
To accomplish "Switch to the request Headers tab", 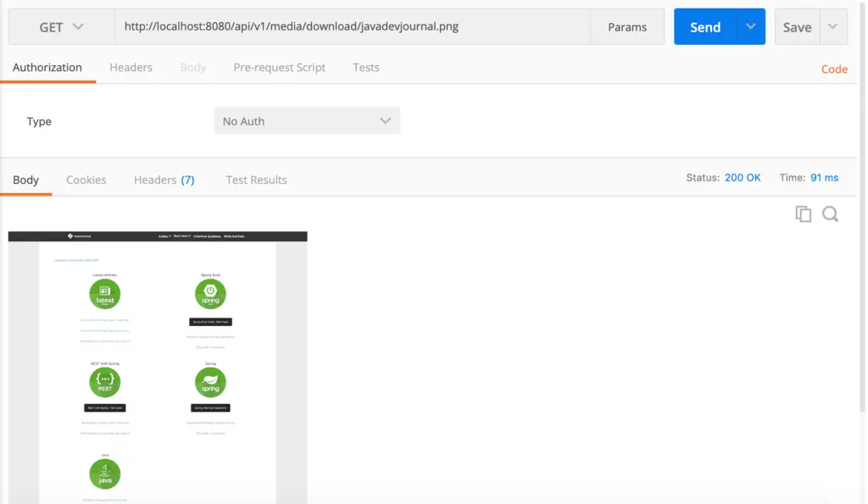I will [131, 68].
